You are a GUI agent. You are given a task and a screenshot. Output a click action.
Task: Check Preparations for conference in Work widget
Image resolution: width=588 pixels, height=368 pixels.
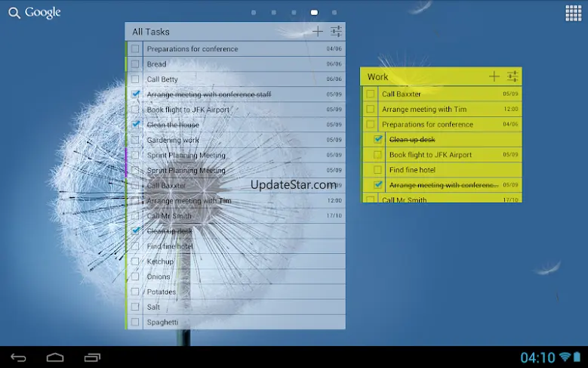370,124
